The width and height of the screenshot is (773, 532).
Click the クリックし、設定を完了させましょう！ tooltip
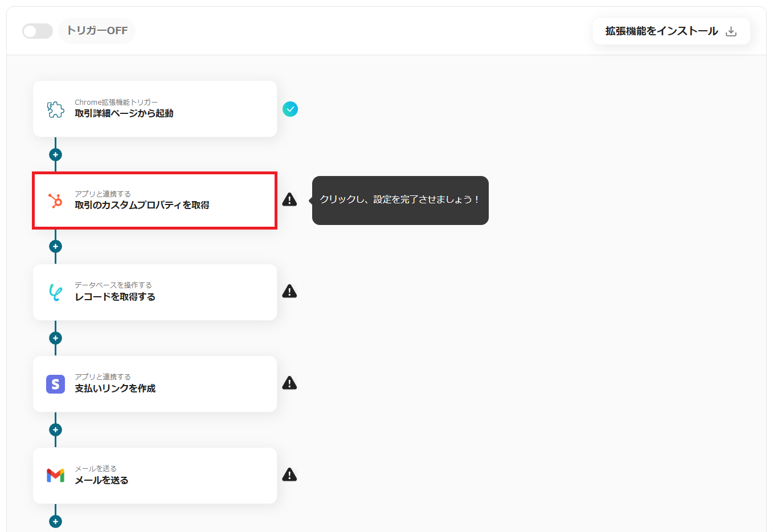[400, 200]
